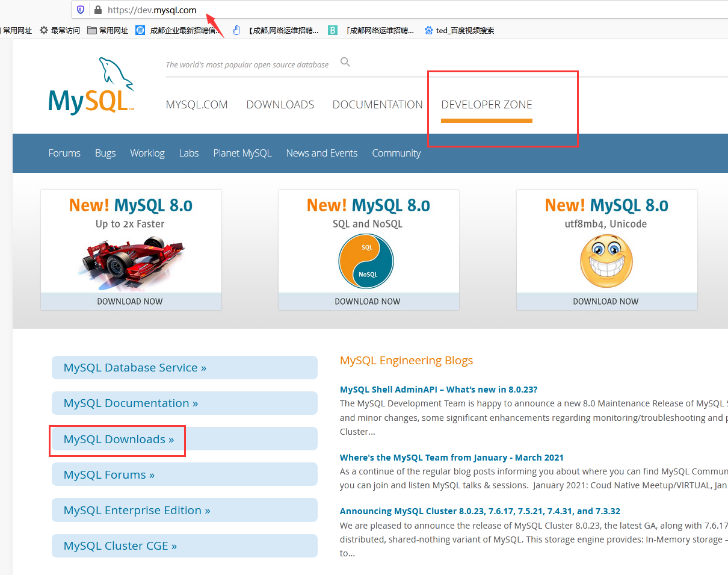The image size is (728, 575).
Task: Click the MySQL Downloads » link
Action: [119, 439]
